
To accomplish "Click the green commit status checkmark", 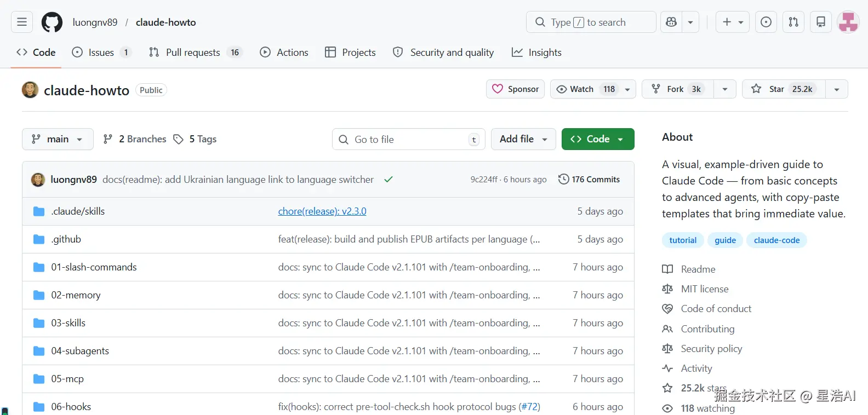I will pos(389,180).
